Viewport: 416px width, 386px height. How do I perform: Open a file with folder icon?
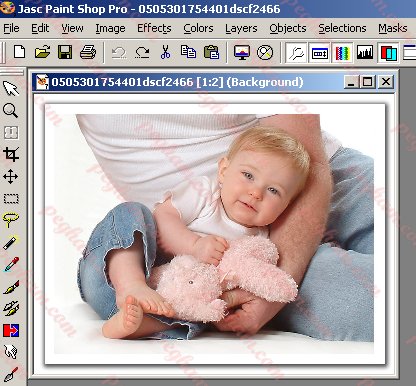(x=42, y=52)
